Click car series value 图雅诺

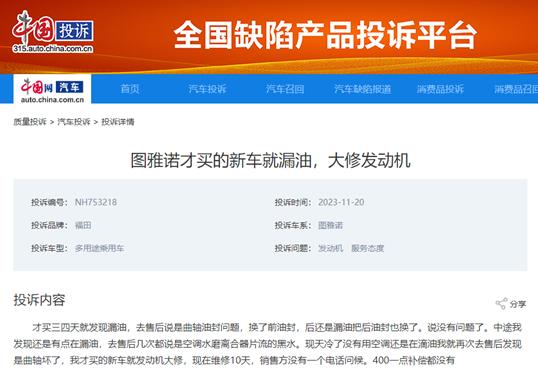point(330,226)
